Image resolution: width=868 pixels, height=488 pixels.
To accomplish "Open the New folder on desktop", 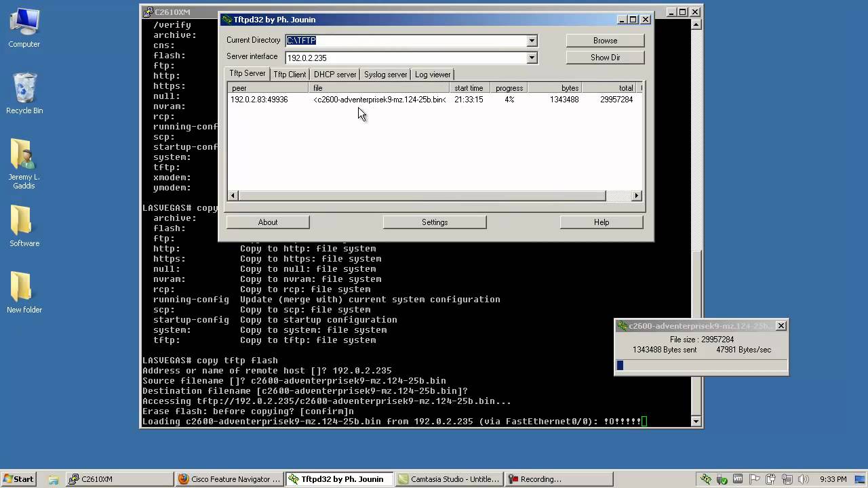I will pos(24,292).
